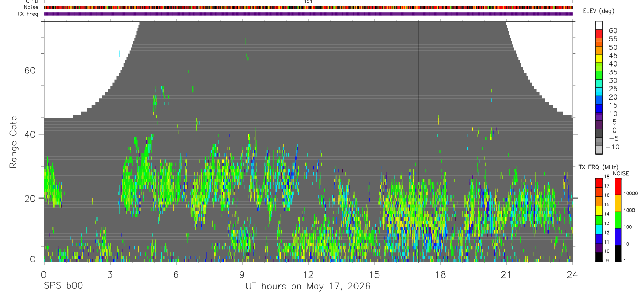The image size is (644, 297).
Task: Click the '11' label on TX FRQ colorbar
Action: pos(607,242)
